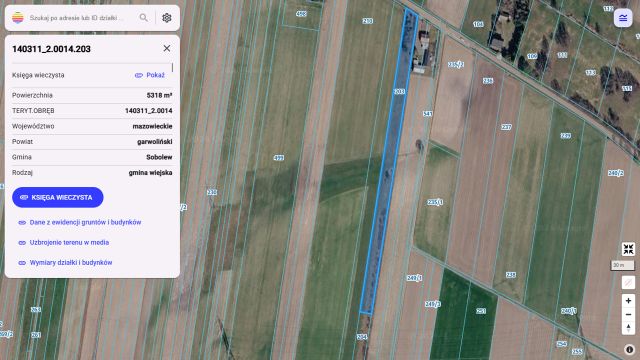Open the KSIĘGA WIECZYSTA button
The width and height of the screenshot is (640, 360).
[58, 198]
